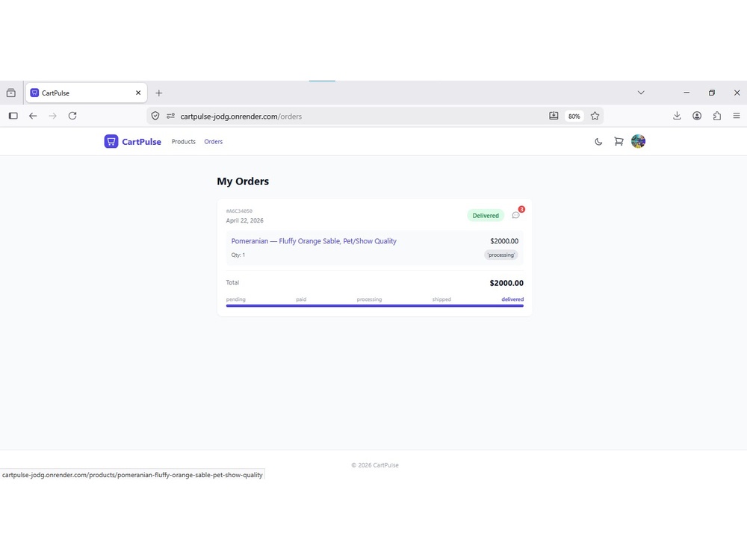
Task: Open a new browser tab
Action: click(158, 93)
